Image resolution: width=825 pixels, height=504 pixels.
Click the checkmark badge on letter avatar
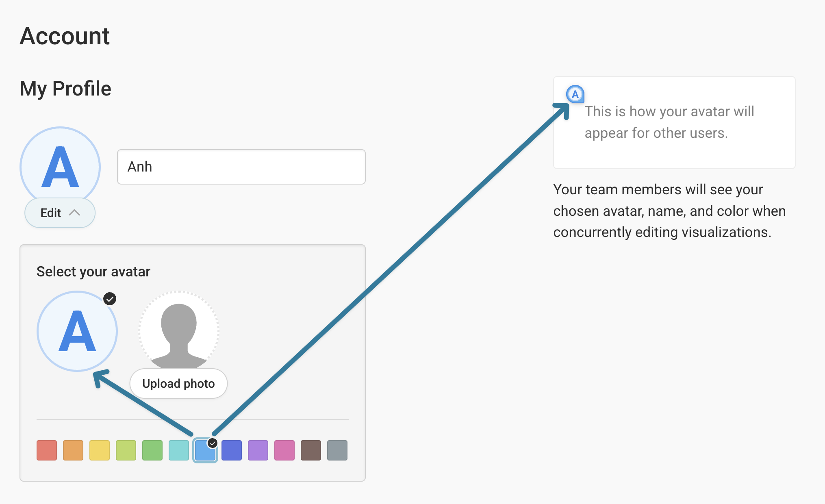[x=110, y=299]
